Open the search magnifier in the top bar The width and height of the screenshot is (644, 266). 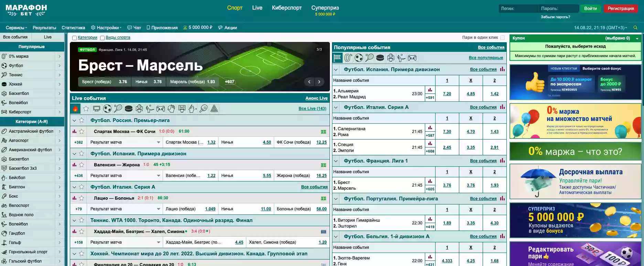(635, 28)
